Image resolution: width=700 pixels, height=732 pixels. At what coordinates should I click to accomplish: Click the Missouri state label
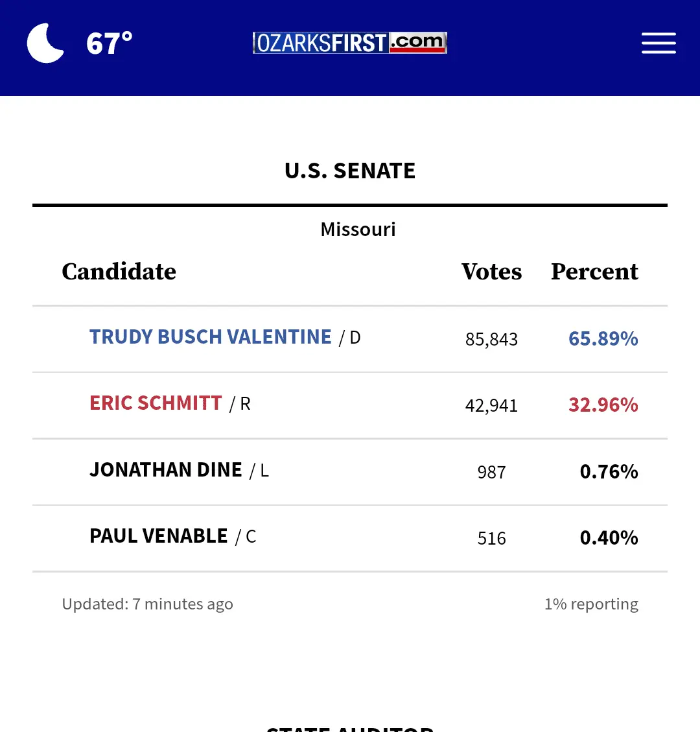pos(358,230)
